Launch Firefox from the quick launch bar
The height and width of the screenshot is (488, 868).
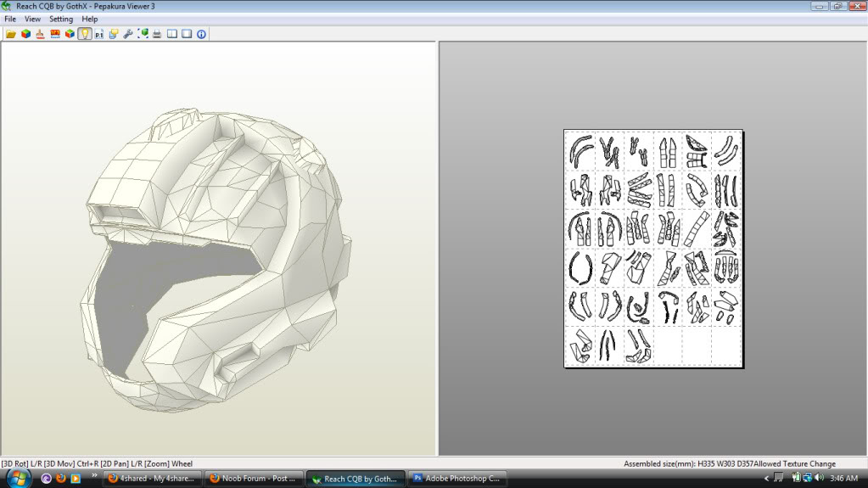point(61,478)
